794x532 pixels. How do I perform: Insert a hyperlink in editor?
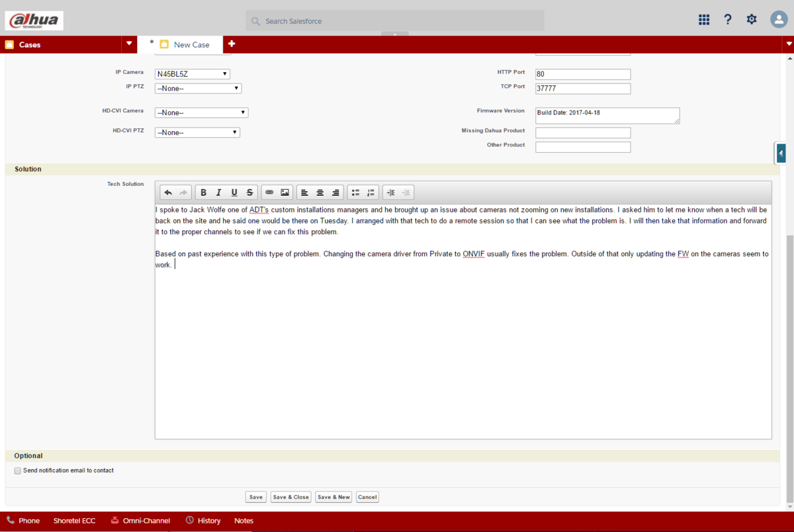pyautogui.click(x=269, y=193)
